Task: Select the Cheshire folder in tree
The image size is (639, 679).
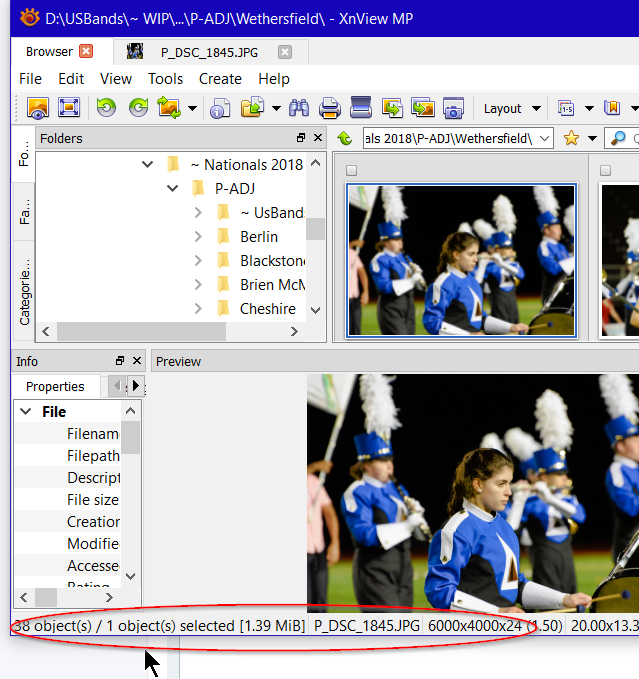Action: (268, 308)
